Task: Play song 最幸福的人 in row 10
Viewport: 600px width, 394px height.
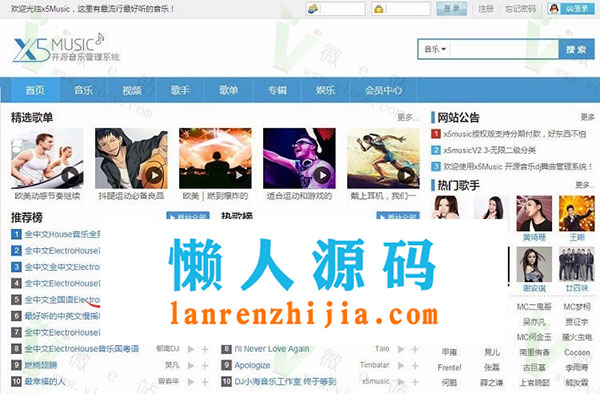Action: 191,382
